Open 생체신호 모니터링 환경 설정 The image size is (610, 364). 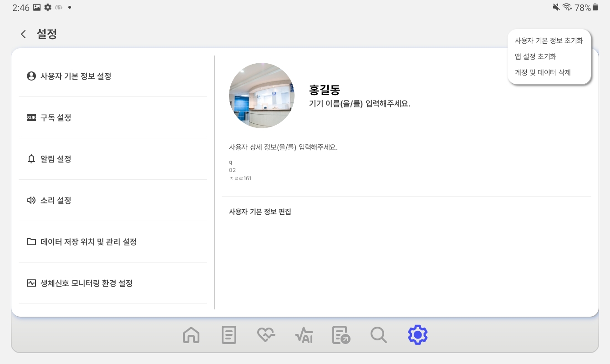point(113,283)
